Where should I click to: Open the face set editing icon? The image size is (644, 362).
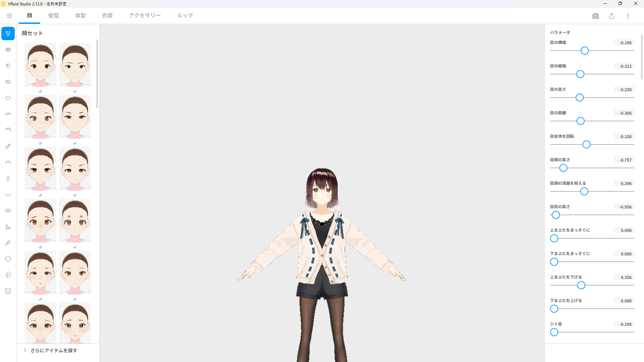tap(8, 34)
